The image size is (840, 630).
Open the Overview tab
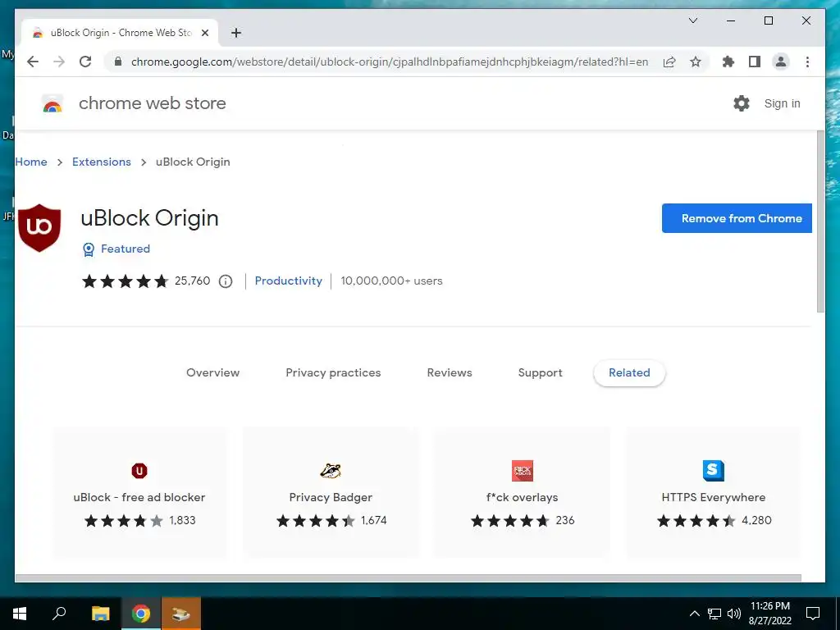[x=212, y=373]
